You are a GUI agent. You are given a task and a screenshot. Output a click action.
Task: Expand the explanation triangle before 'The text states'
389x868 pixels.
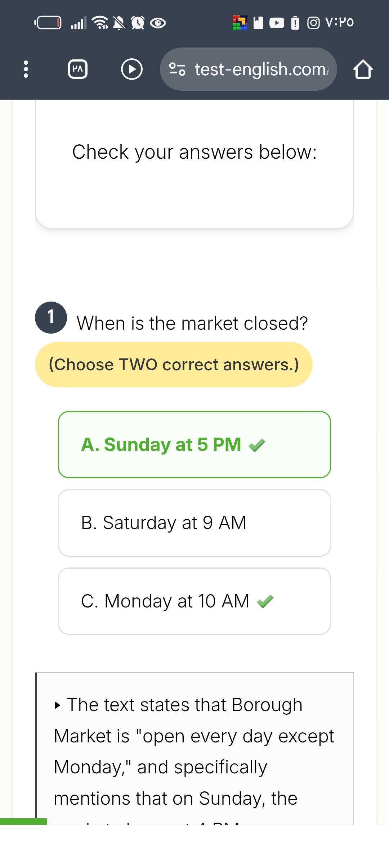(57, 705)
